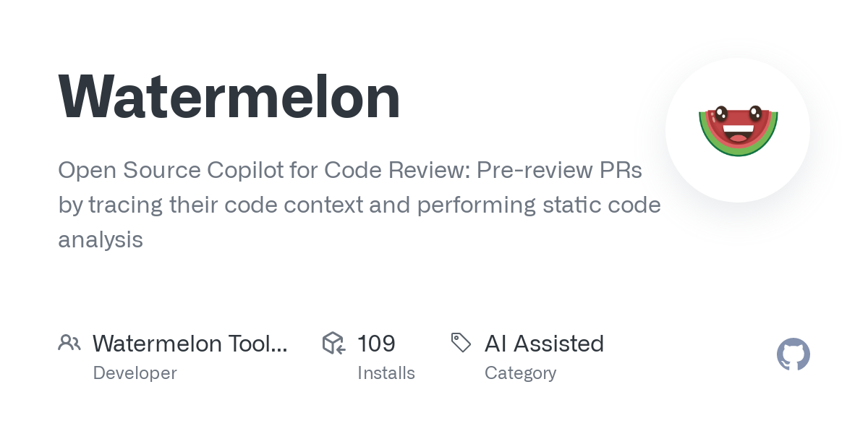Select the tag icon next to AI Assisted
Viewport: 868px width, 434px height.
(x=461, y=343)
